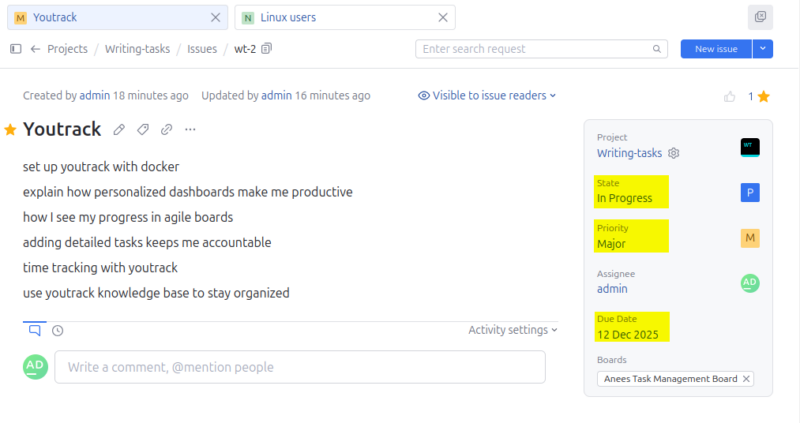Click line 'set up youtrack with docker'
The width and height of the screenshot is (800, 423).
[x=101, y=167]
